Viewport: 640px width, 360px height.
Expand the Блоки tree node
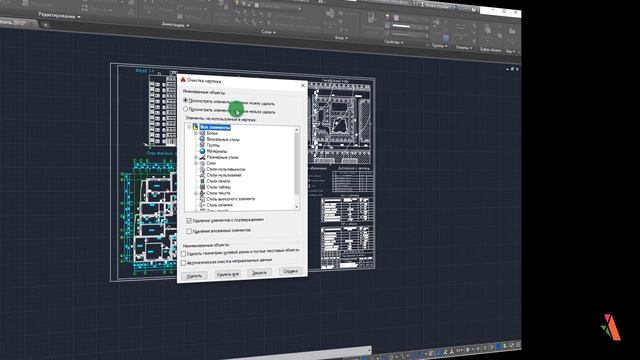coord(196,133)
